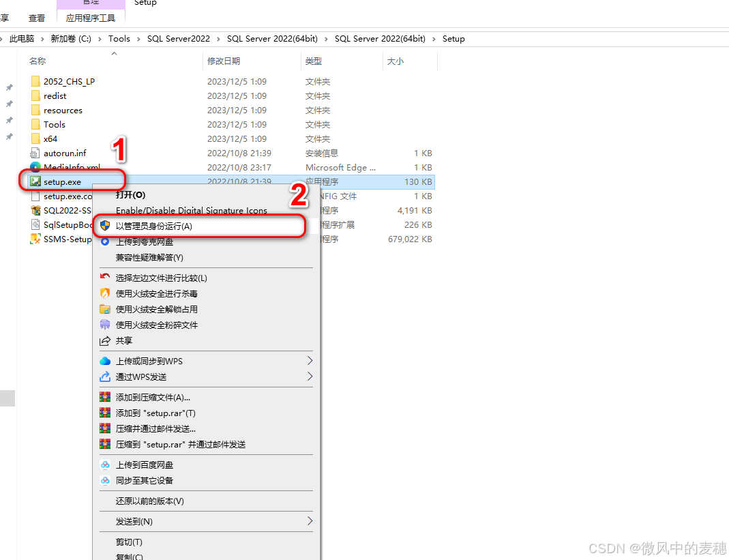729x560 pixels.
Task: Click the WinRAR icon beside 添加到 "setup.rar"(T)
Action: pos(105,413)
